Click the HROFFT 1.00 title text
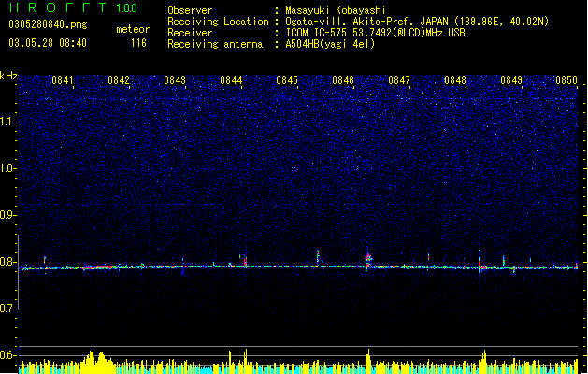Viewport: 588px width, 374px height. pyautogui.click(x=74, y=7)
